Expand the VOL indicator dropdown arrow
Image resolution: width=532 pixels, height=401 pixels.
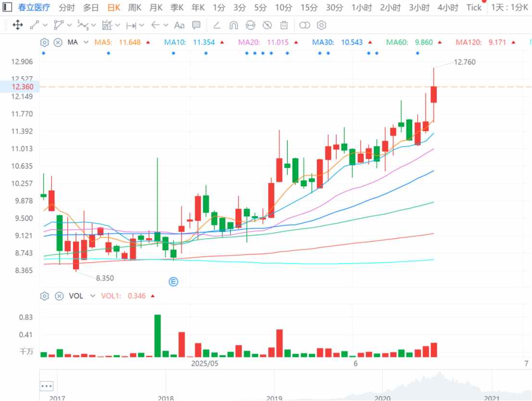92,296
